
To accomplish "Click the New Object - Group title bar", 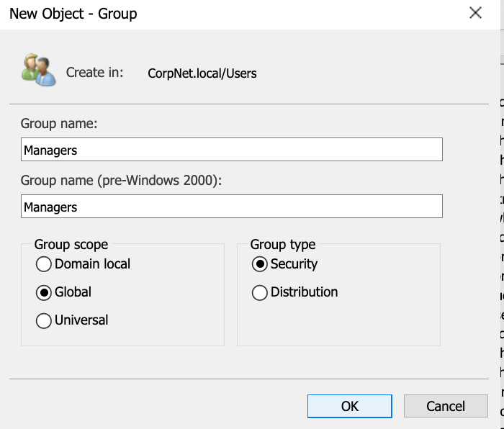I will tap(216, 14).
